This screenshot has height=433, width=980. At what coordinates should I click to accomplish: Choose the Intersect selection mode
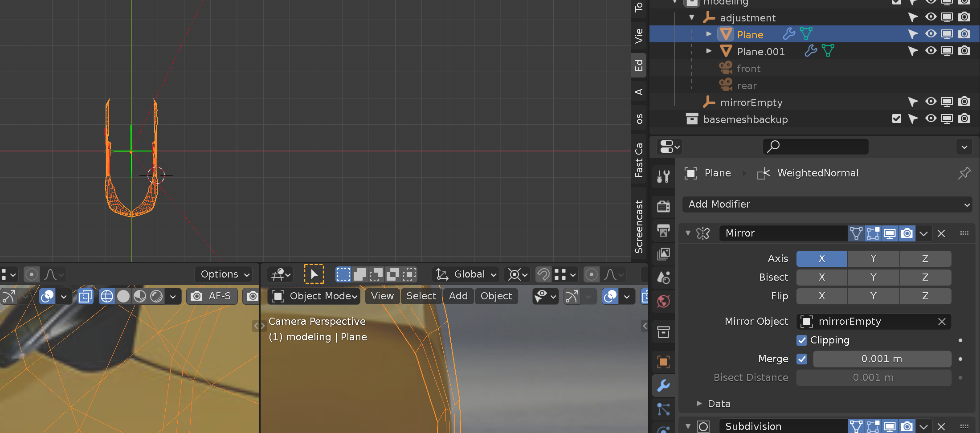point(409,274)
